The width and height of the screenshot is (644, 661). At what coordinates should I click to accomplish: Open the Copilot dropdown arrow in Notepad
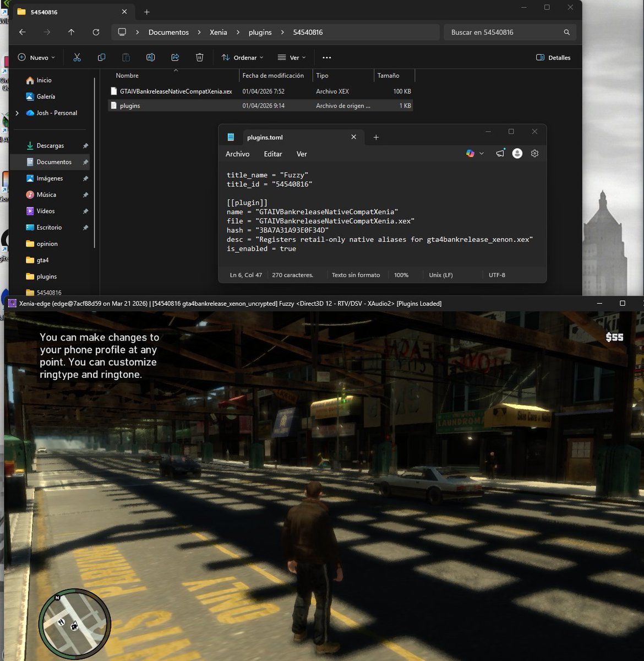(482, 154)
